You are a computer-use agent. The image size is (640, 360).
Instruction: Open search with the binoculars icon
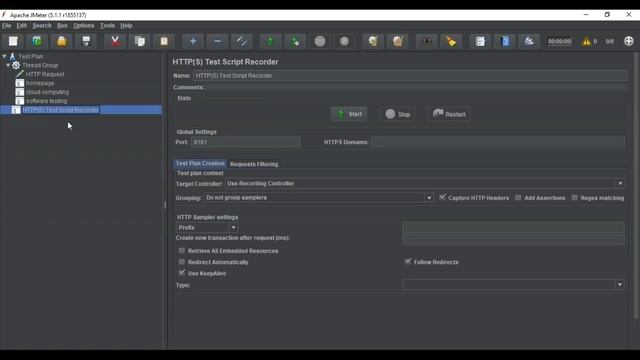point(427,41)
